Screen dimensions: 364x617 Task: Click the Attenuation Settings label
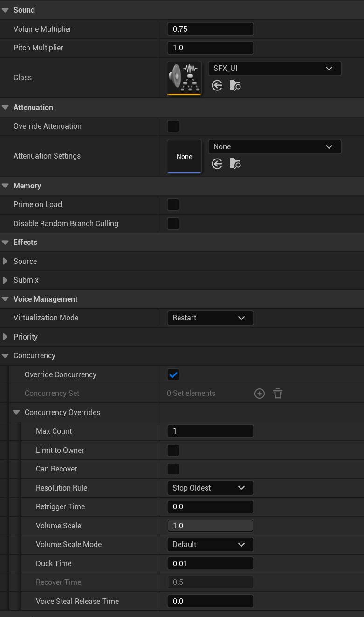[x=47, y=156]
